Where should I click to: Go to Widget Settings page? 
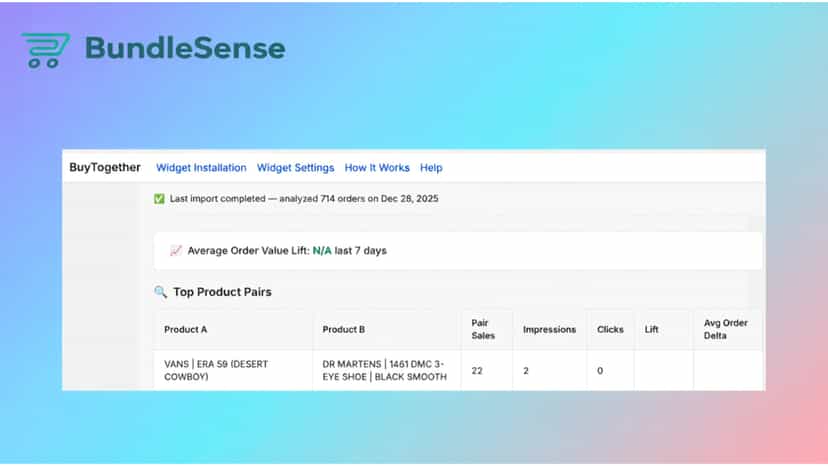tap(296, 168)
